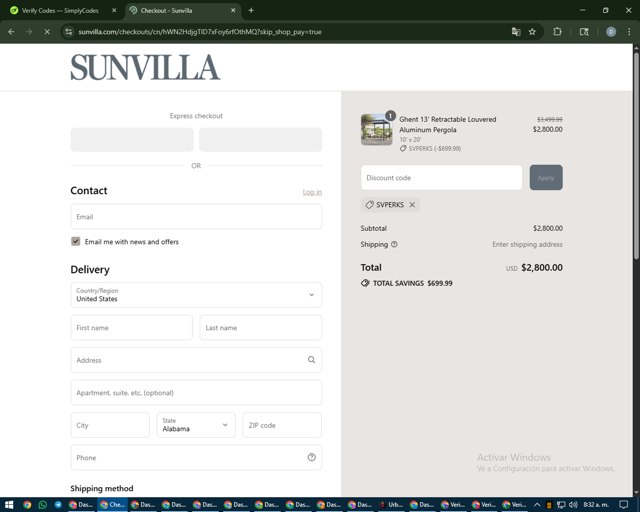Viewport: 640px width, 512px height.
Task: Click the Log in link
Action: pyautogui.click(x=312, y=192)
